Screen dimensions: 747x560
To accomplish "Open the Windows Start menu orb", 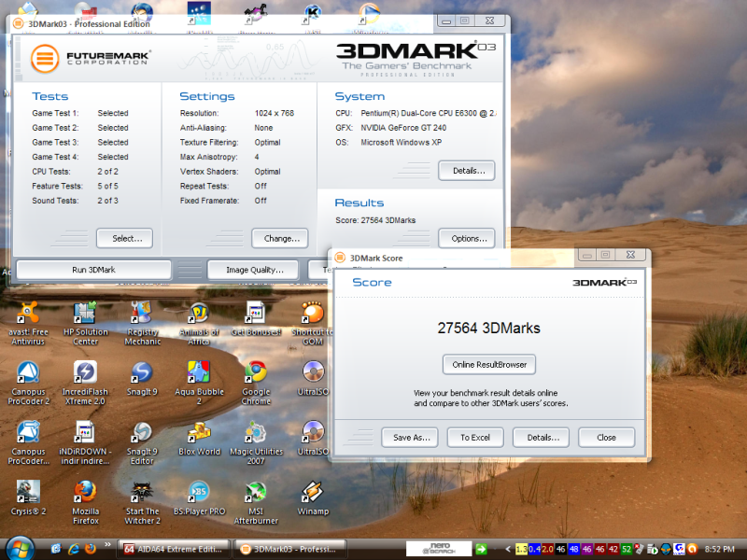I will [20, 548].
